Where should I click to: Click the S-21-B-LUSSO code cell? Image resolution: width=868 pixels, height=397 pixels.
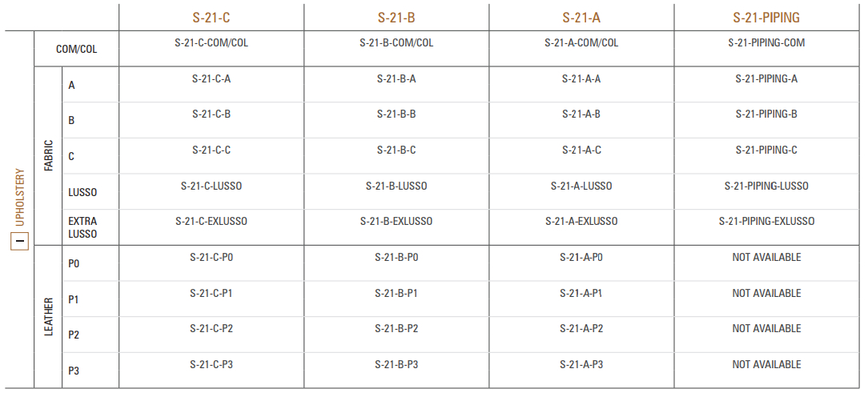(x=396, y=186)
